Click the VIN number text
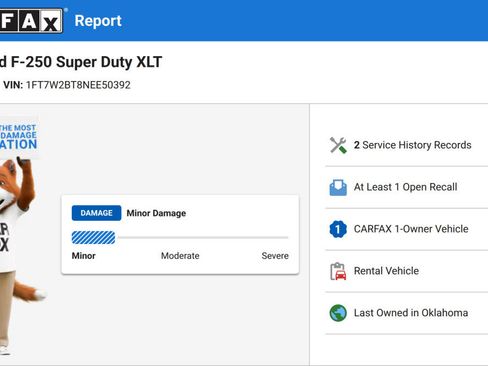488x366 pixels. click(78, 85)
